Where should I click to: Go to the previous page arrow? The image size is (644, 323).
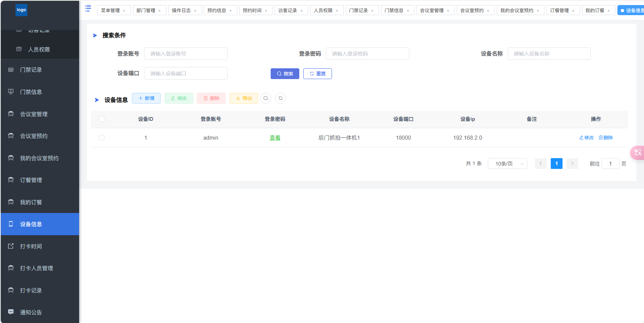541,164
